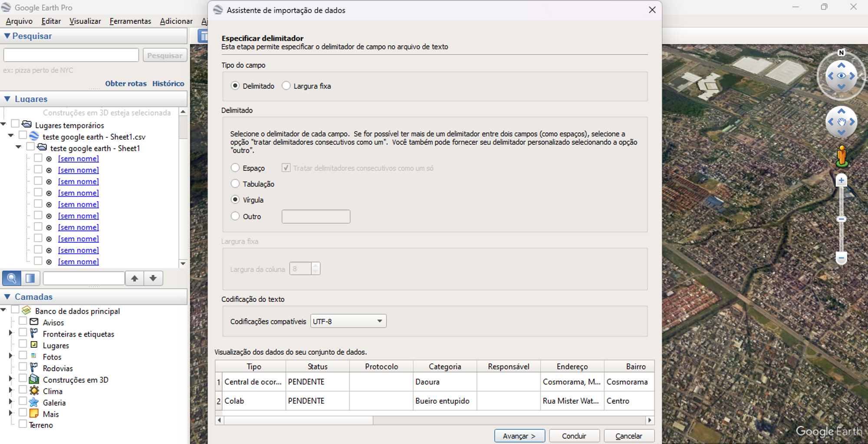Select the Largura fixa field type
The image size is (868, 444).
coord(286,86)
